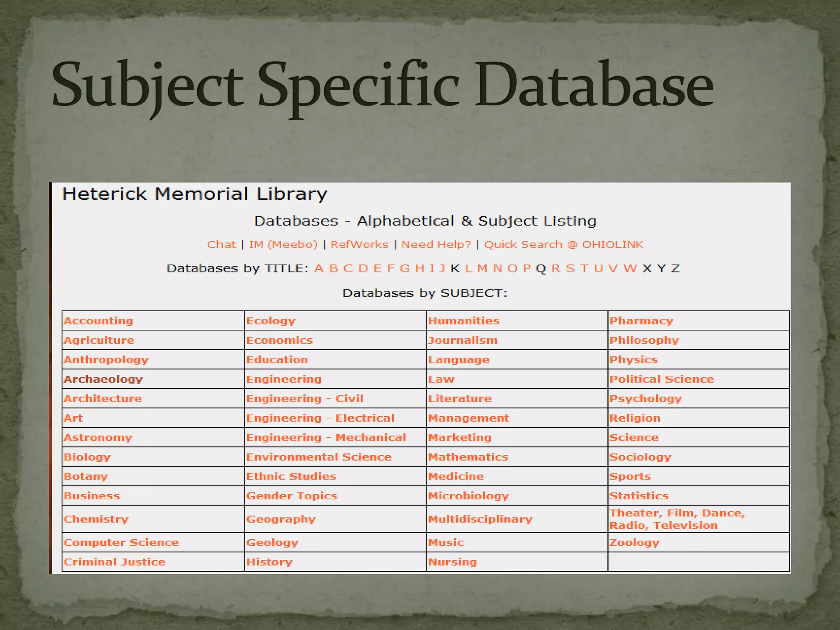Select the Botany subject
This screenshot has height=630, width=840.
click(86, 477)
